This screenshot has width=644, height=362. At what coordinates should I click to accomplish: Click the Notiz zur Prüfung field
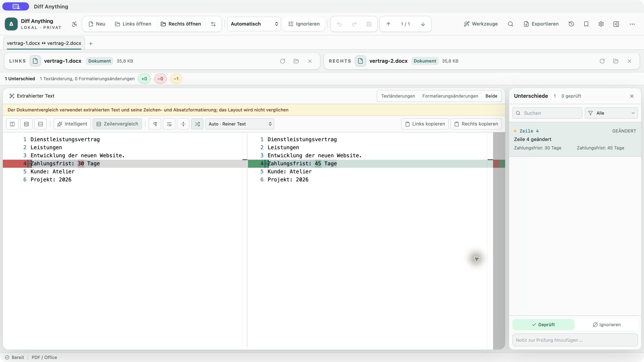point(575,340)
